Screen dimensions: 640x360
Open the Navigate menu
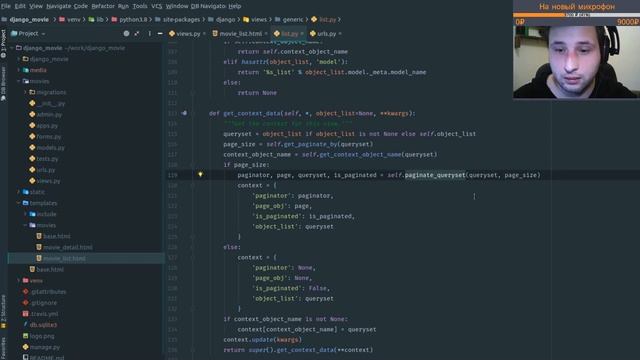(x=58, y=6)
